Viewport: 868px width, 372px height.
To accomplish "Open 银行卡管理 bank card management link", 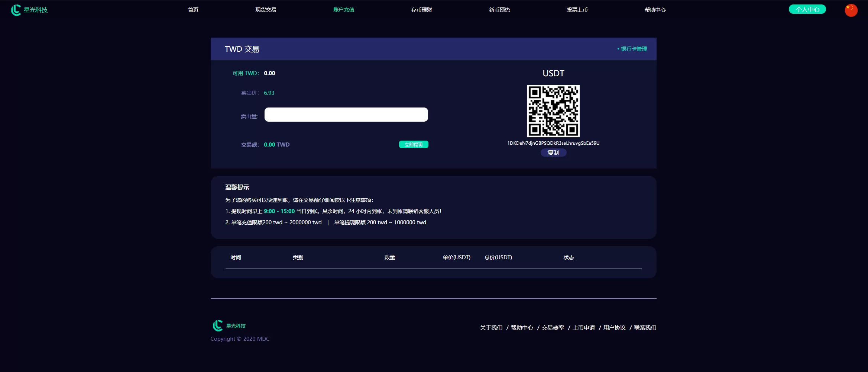I will coord(634,49).
